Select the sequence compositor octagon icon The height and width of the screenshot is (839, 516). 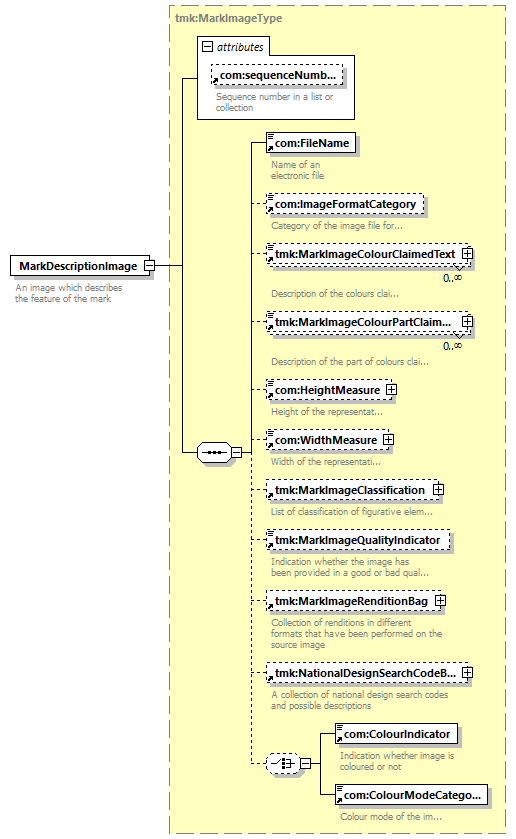(x=215, y=453)
